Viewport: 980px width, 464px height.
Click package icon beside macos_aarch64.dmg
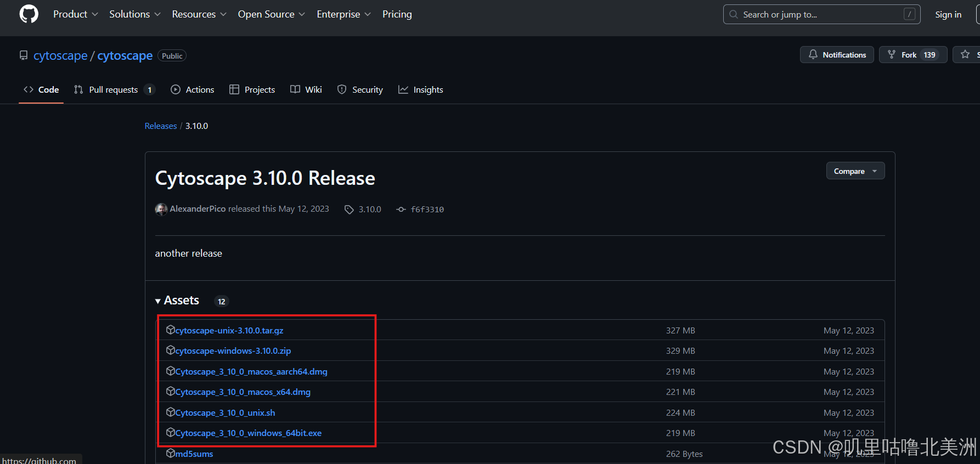[171, 371]
